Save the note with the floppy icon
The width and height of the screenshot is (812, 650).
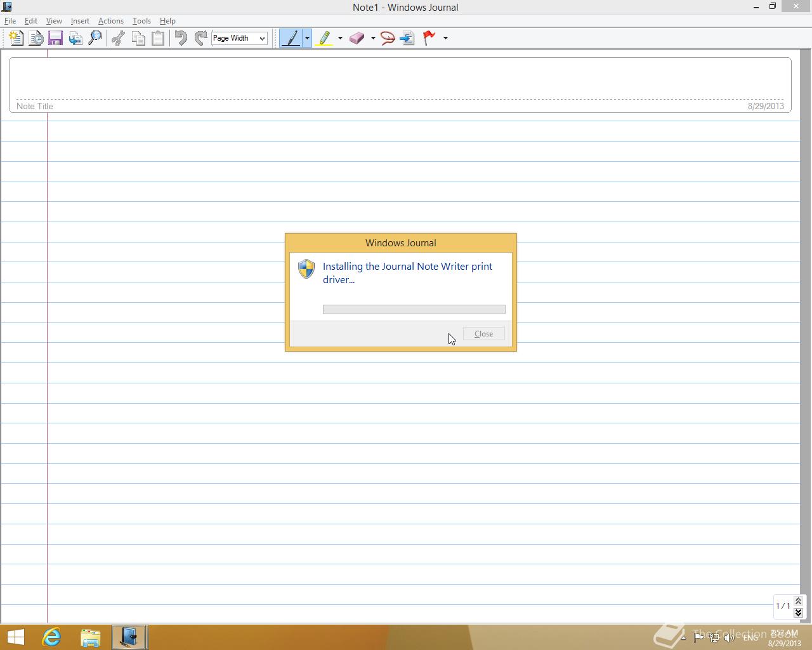point(55,38)
